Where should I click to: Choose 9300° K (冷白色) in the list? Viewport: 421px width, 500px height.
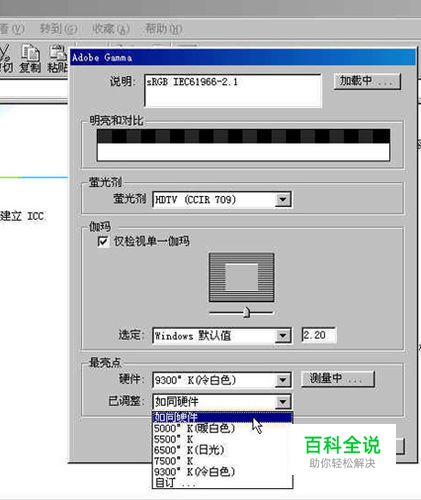point(222,472)
